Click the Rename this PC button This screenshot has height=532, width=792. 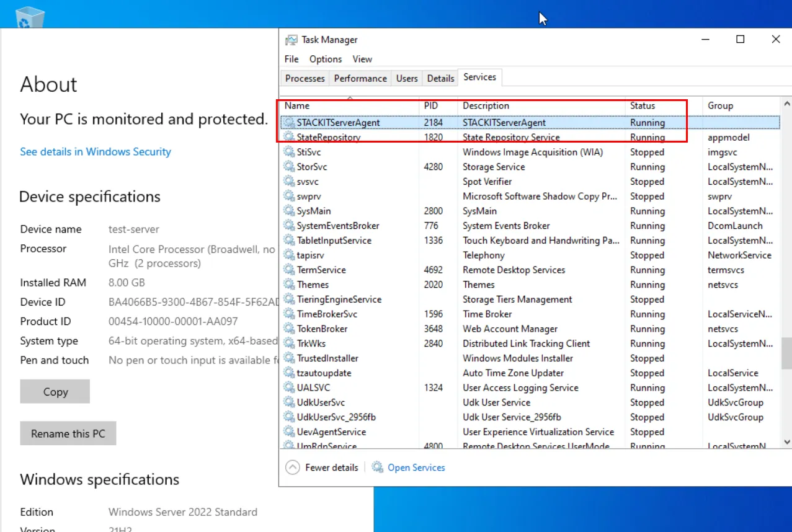point(68,433)
